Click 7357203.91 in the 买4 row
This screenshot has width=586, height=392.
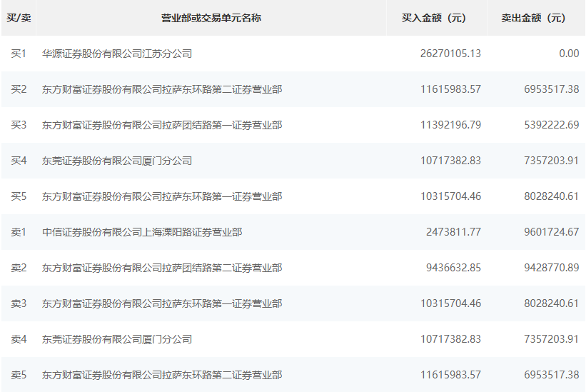(551, 161)
